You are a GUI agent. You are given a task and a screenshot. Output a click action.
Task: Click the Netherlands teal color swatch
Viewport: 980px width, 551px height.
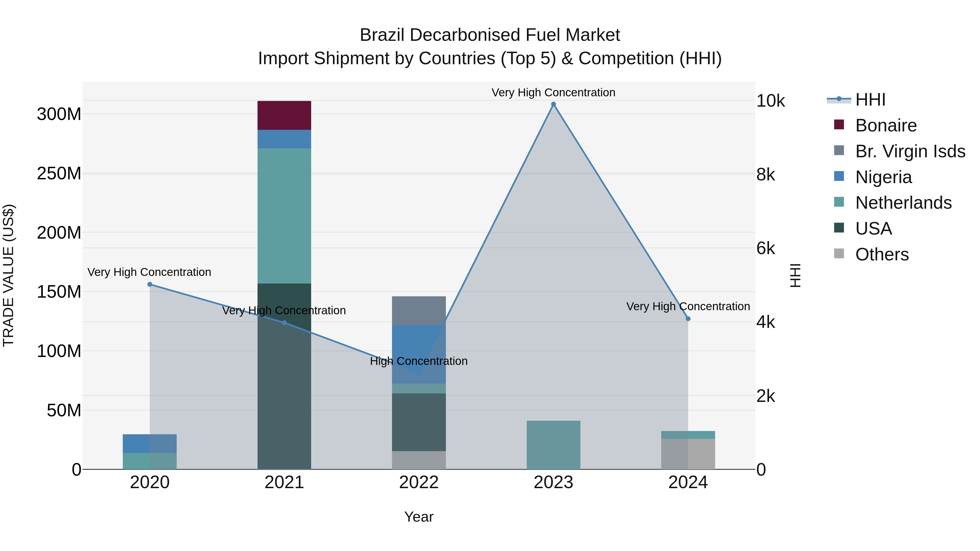(x=839, y=202)
